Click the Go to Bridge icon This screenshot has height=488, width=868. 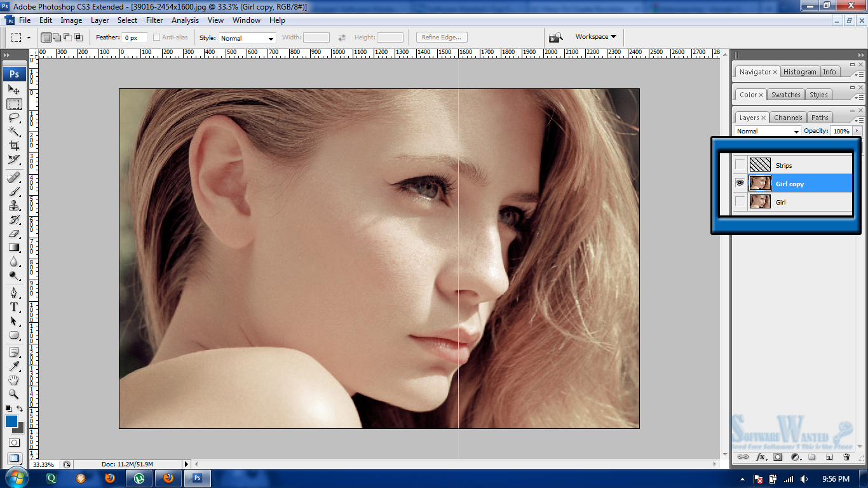pyautogui.click(x=556, y=37)
